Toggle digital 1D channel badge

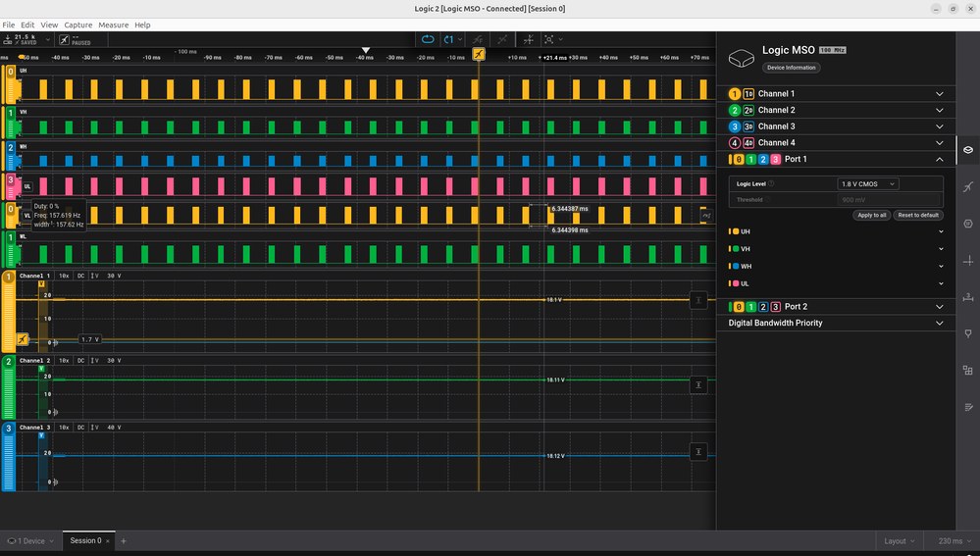click(x=748, y=94)
